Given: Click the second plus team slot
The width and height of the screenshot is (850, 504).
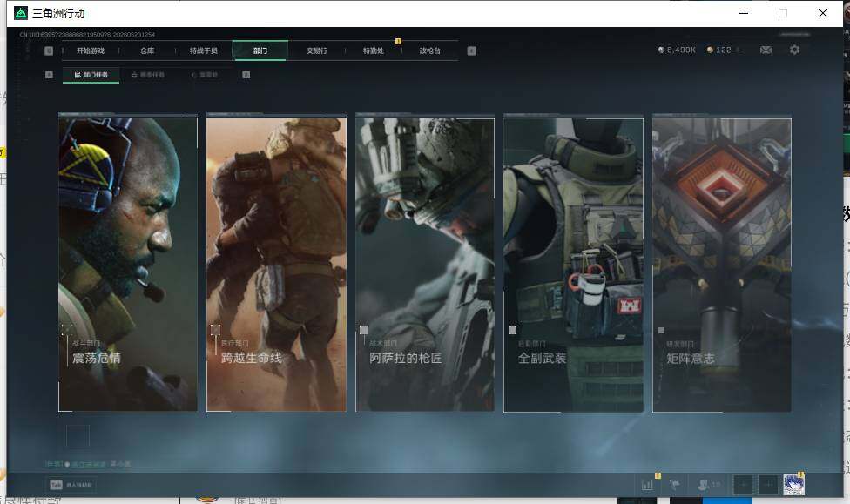Looking at the screenshot, I should (x=768, y=485).
